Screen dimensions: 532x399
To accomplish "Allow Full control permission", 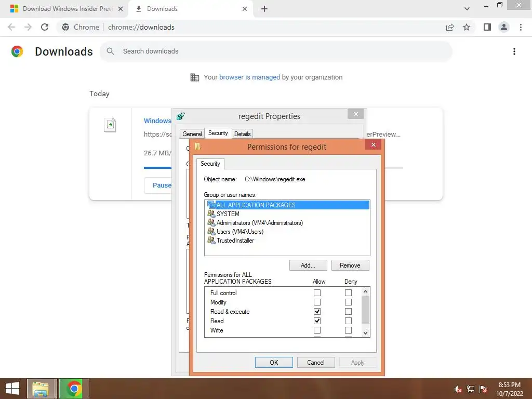I will (x=317, y=293).
